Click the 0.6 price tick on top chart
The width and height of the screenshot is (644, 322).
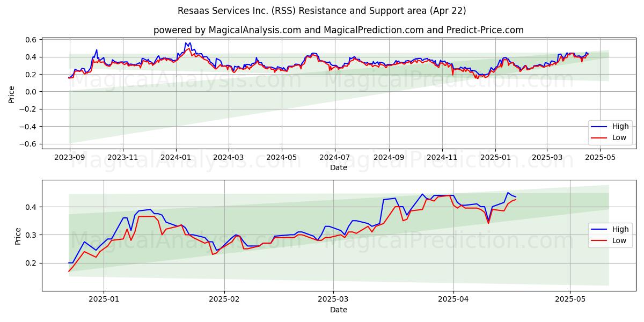(x=31, y=40)
